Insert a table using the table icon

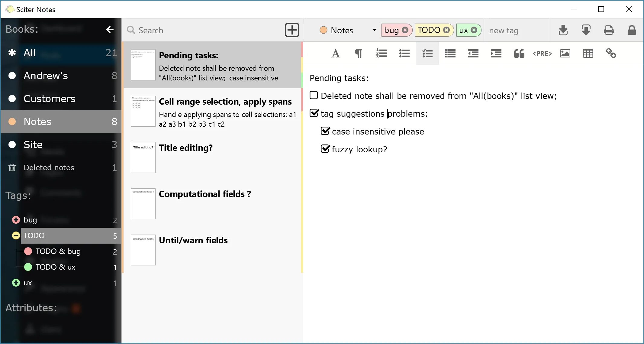588,54
